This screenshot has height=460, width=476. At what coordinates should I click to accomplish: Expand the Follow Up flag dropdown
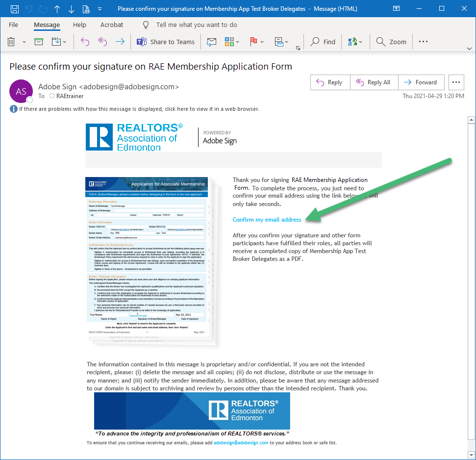pos(262,42)
